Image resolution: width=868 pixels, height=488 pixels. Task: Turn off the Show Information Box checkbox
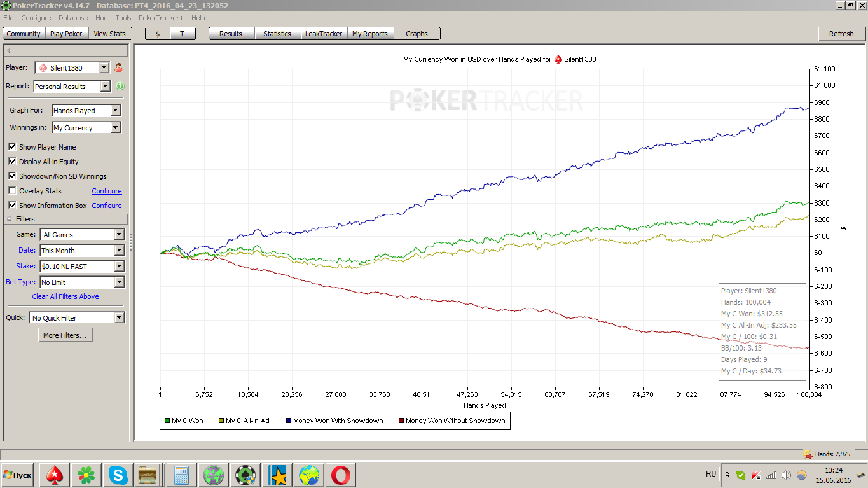point(12,206)
